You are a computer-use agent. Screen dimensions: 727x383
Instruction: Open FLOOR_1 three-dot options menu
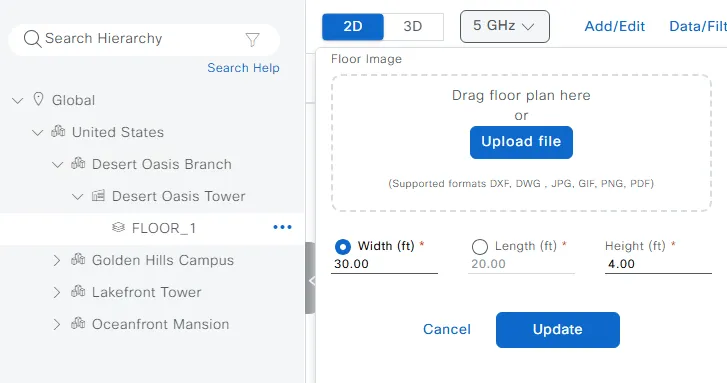(x=282, y=227)
